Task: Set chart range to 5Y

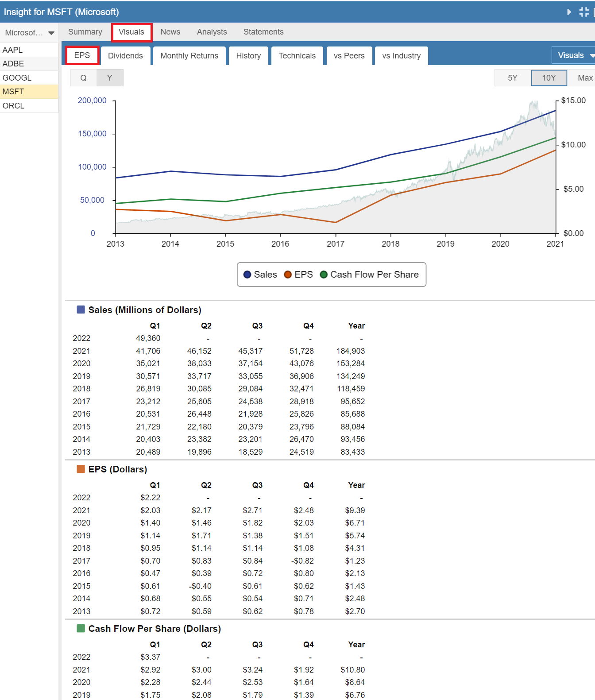Action: [x=513, y=78]
